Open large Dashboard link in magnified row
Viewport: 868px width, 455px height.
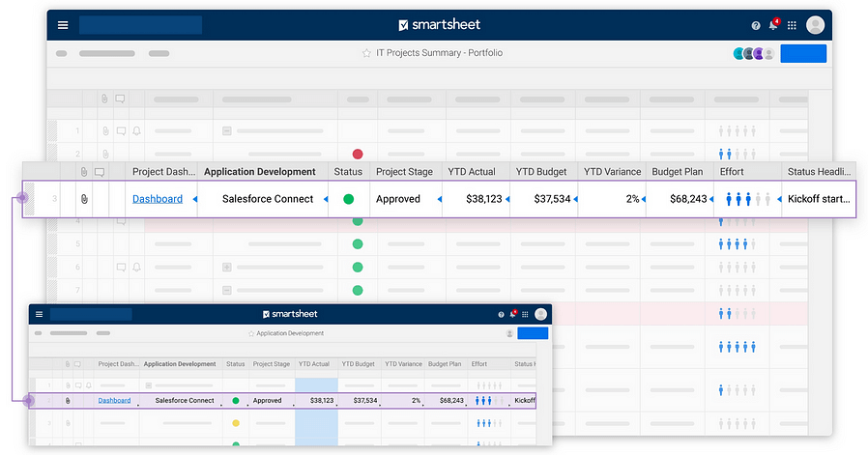coord(158,199)
